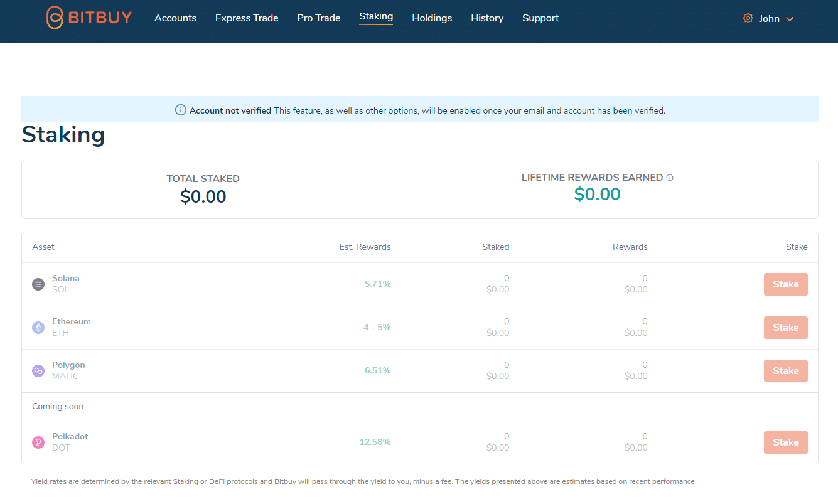Click the Staking page heading
This screenshot has height=504, width=838.
63,135
